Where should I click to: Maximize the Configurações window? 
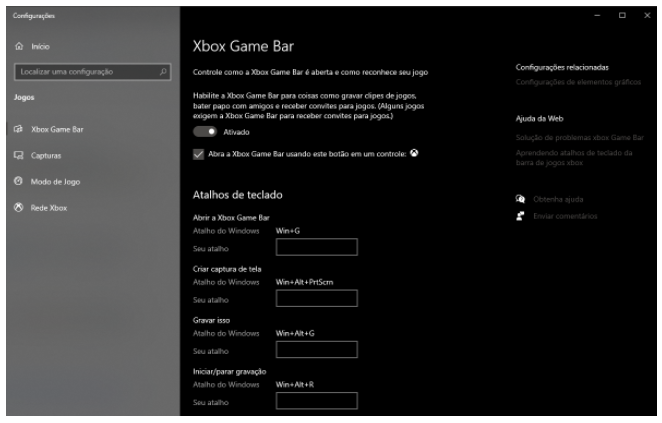tap(622, 15)
